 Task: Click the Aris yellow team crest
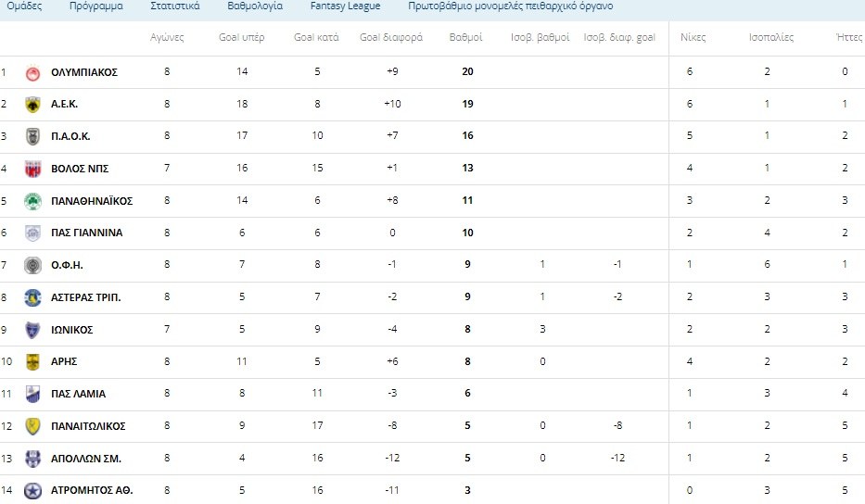pos(33,361)
